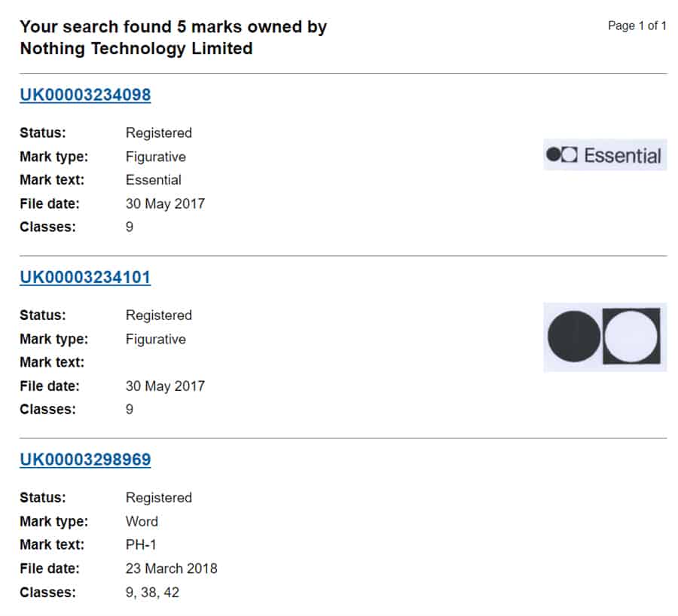Click the 'Essential' wordmark text in logo
This screenshot has width=678, height=616.
(x=622, y=156)
